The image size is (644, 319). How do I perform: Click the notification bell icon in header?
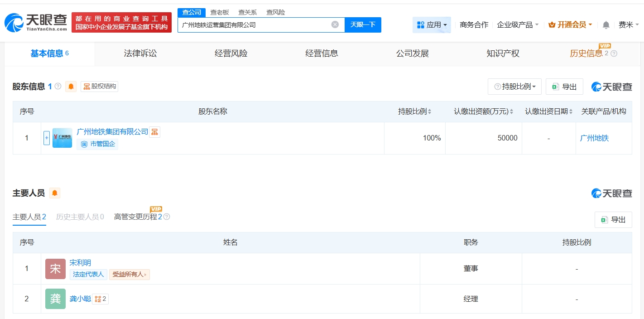(606, 25)
